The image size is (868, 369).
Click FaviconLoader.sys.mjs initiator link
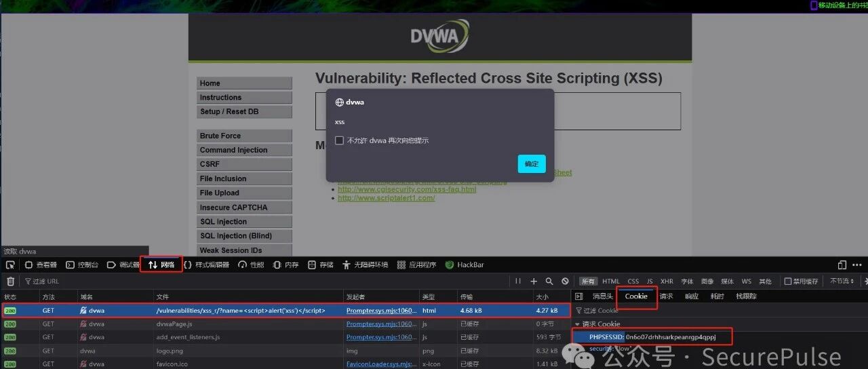(382, 364)
